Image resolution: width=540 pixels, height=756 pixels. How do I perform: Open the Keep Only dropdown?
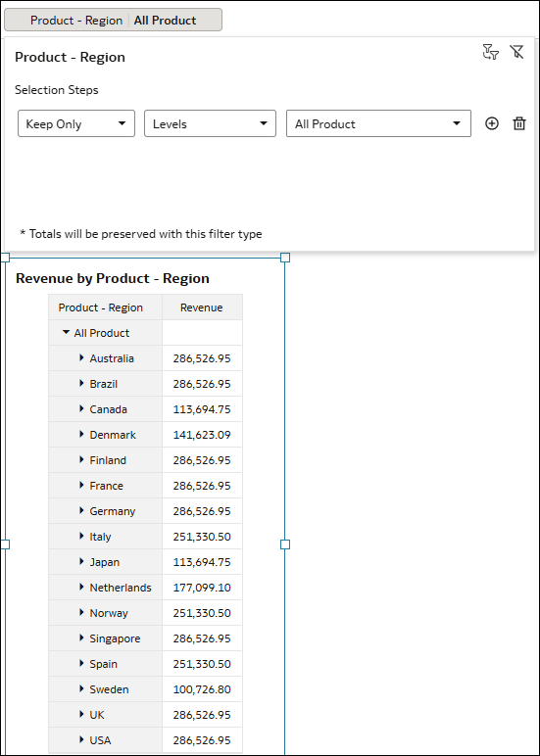click(76, 124)
